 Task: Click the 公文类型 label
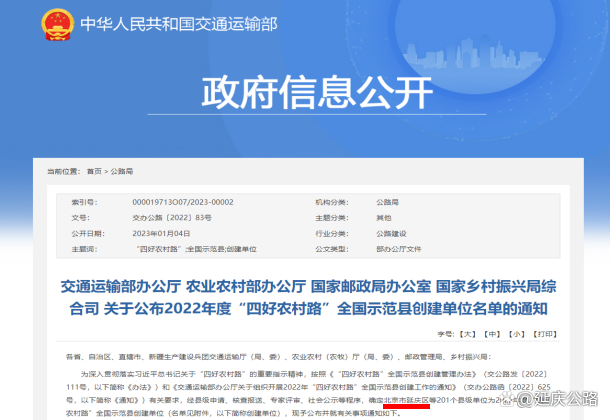coord(332,249)
